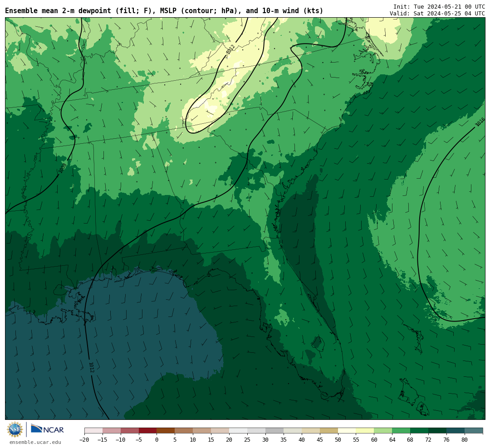Open the ensemble.ucar.edu link text

pyautogui.click(x=35, y=442)
